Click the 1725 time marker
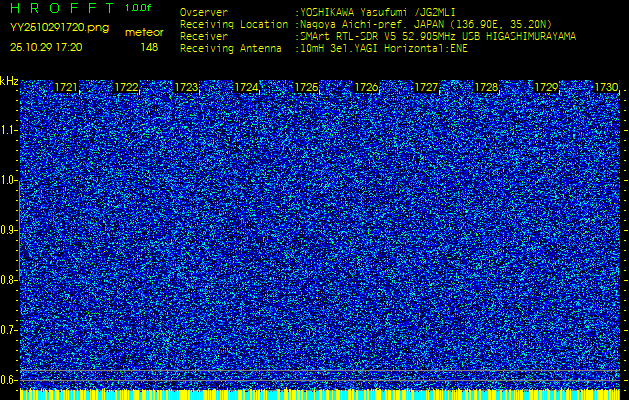Image resolution: width=629 pixels, height=400 pixels. pyautogui.click(x=306, y=87)
